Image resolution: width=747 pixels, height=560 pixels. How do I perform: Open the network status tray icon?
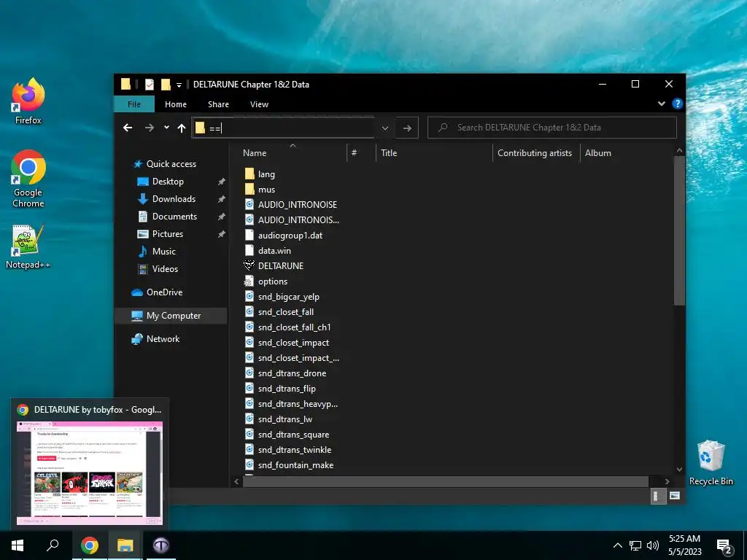pos(635,545)
